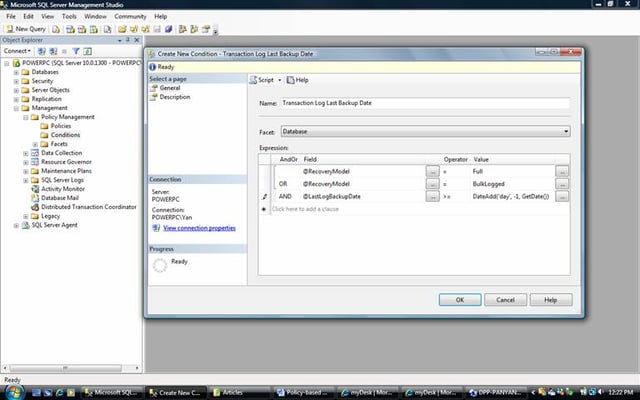The width and height of the screenshot is (640, 400).
Task: Select the Database Mail node icon
Action: tap(36, 198)
